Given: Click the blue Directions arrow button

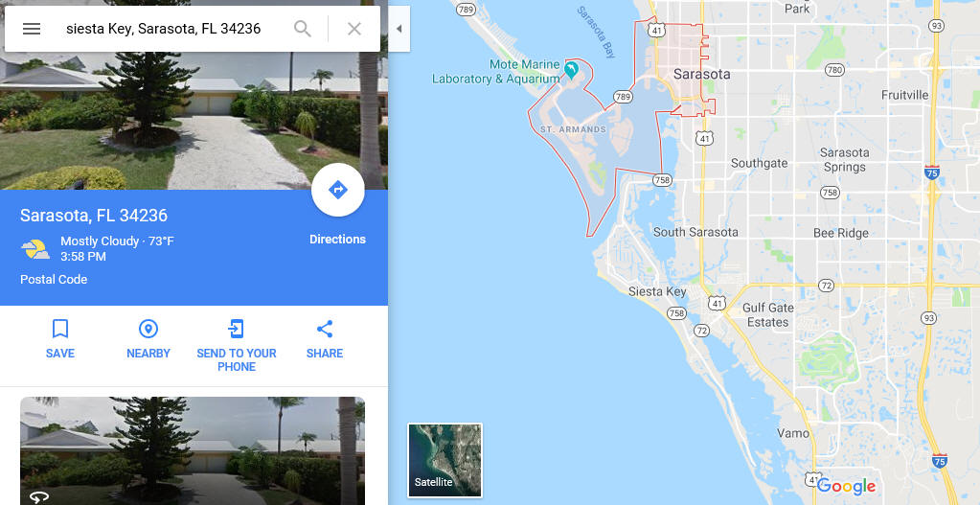Looking at the screenshot, I should click(337, 190).
